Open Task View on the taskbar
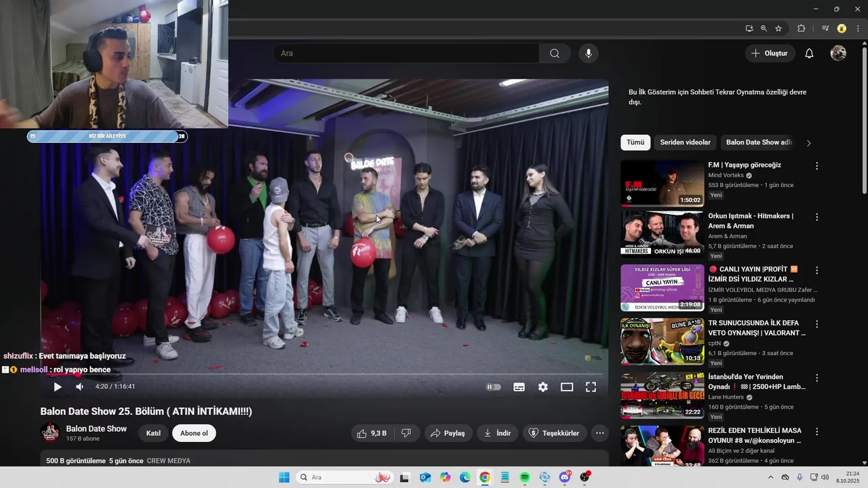The width and height of the screenshot is (868, 488). click(x=404, y=477)
